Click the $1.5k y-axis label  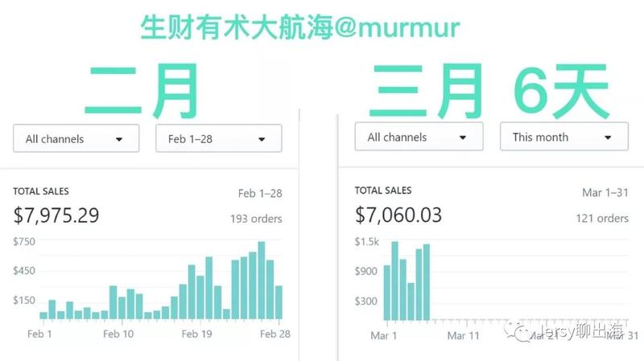click(x=366, y=242)
